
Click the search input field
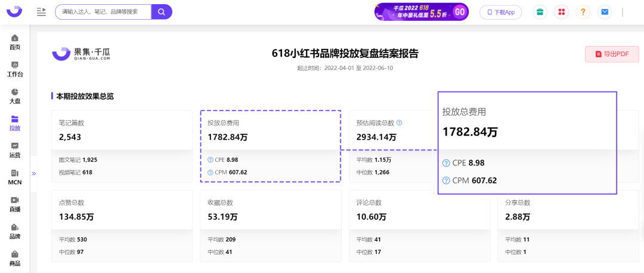tap(103, 11)
